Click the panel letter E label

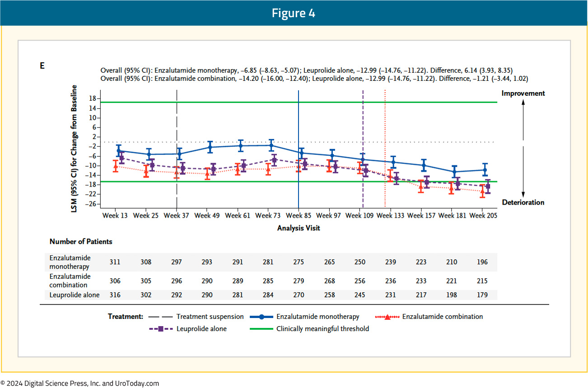tap(42, 66)
